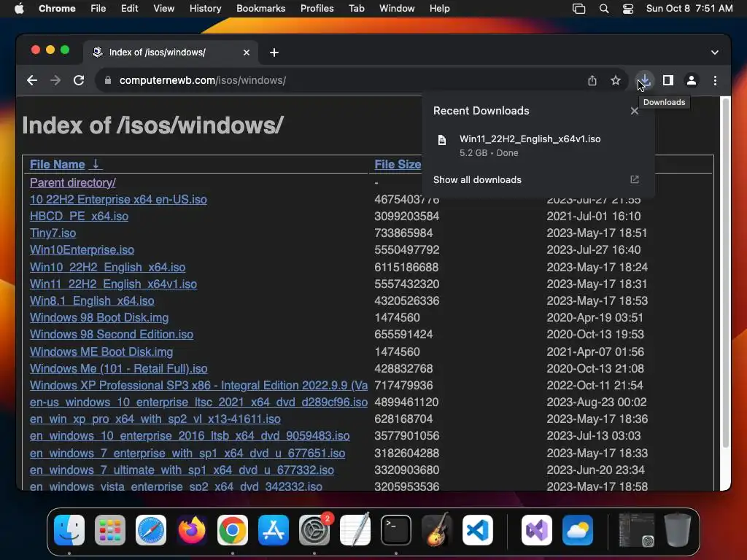The width and height of the screenshot is (747, 560).
Task: Click the forward navigation arrow
Action: tap(55, 80)
